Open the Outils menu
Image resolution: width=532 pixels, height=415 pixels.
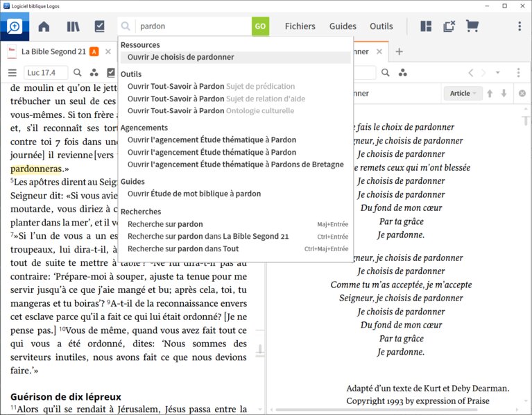[x=381, y=26]
